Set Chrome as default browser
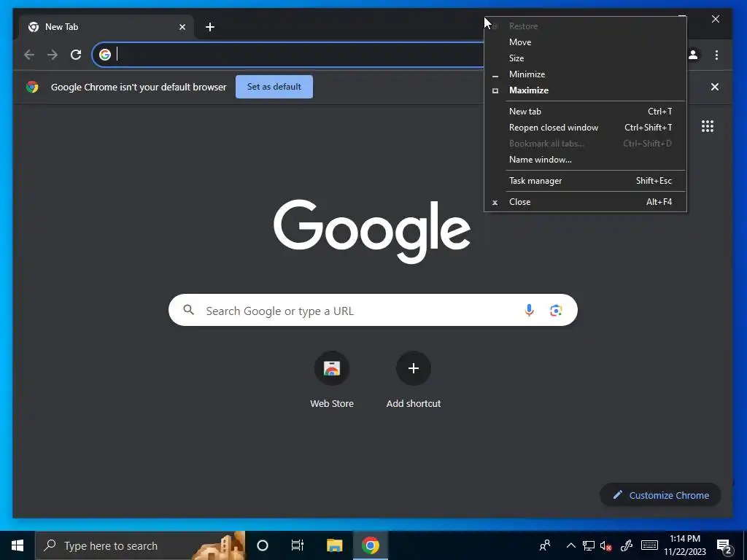 tap(274, 87)
